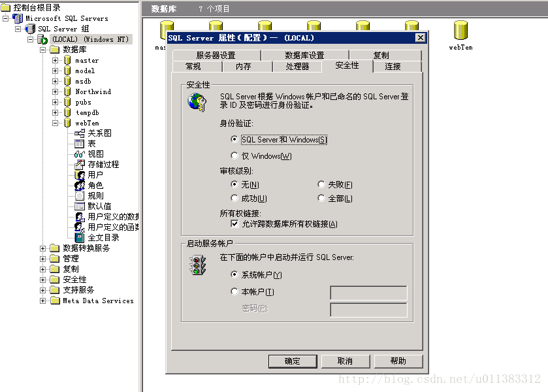The width and height of the screenshot is (548, 392).
Task: Select the 全文目录 full-text catalog icon
Action: coord(80,238)
